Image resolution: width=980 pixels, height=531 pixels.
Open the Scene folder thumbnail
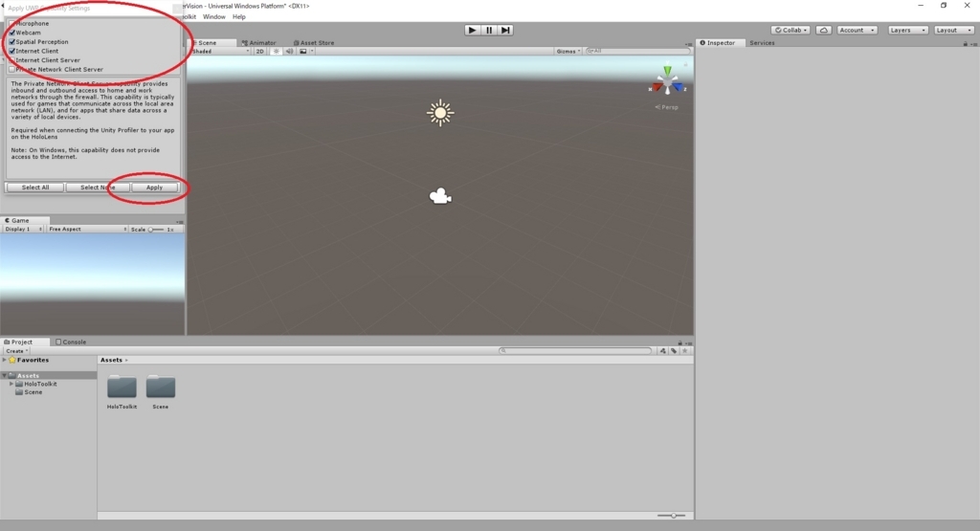(161, 387)
